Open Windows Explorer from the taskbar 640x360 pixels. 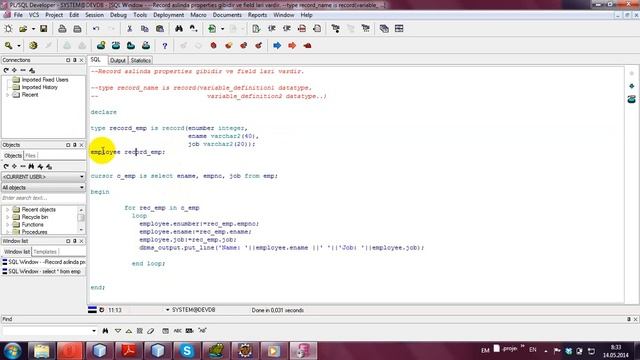41,351
